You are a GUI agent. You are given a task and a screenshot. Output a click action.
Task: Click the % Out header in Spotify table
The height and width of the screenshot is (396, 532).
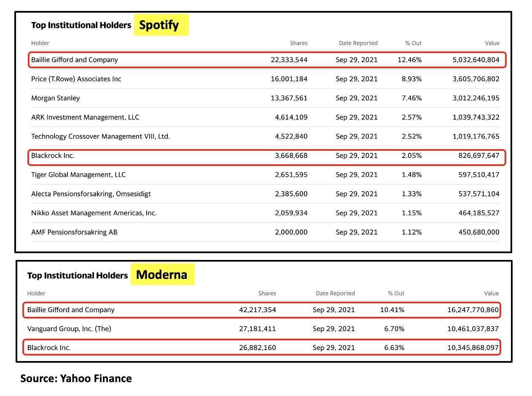point(413,43)
